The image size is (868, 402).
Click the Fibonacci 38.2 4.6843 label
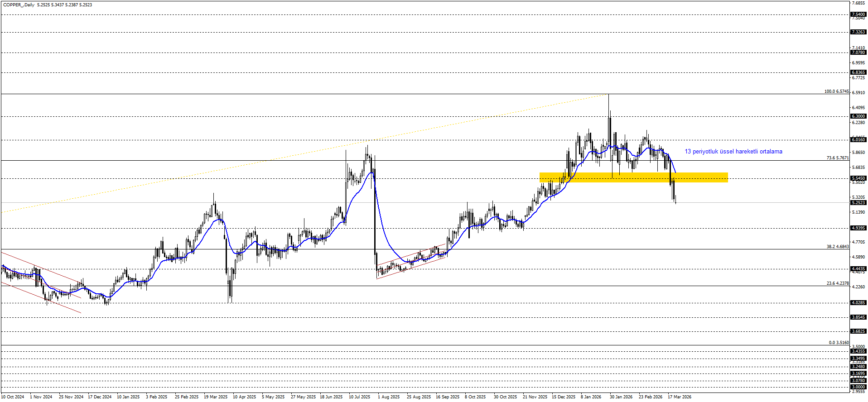pyautogui.click(x=837, y=247)
